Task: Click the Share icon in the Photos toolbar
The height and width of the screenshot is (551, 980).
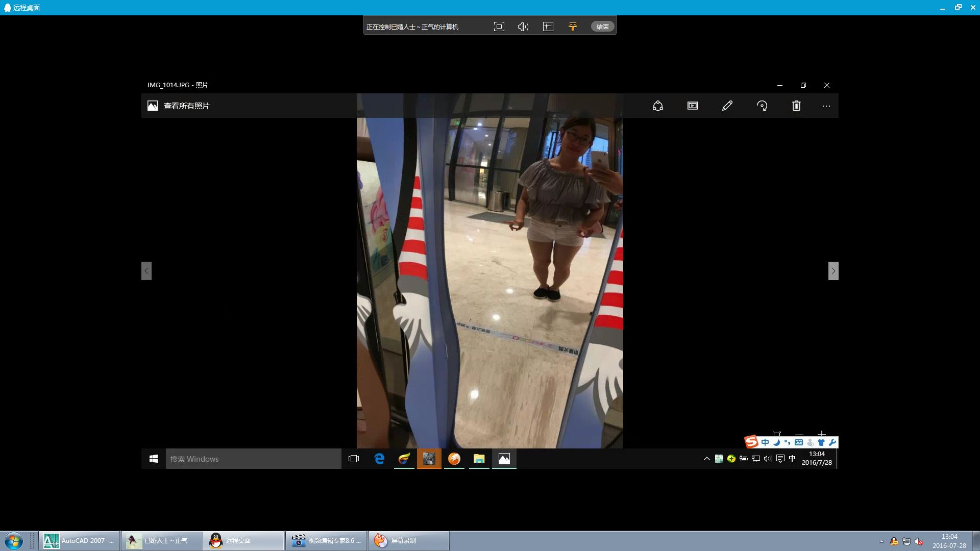Action: point(658,106)
